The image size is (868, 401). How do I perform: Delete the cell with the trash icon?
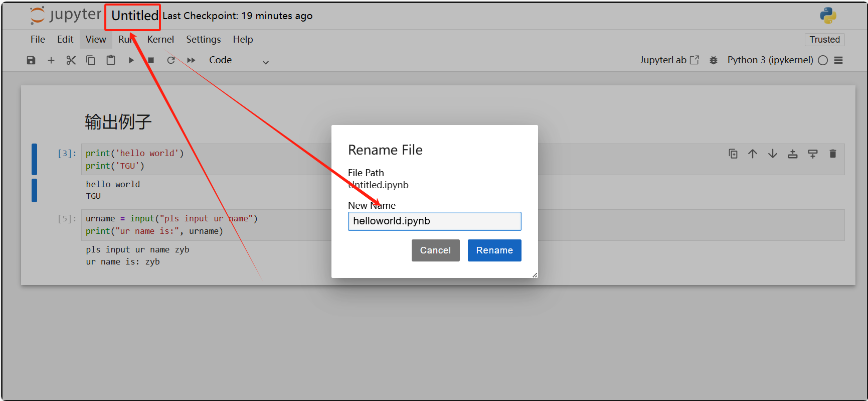click(832, 154)
